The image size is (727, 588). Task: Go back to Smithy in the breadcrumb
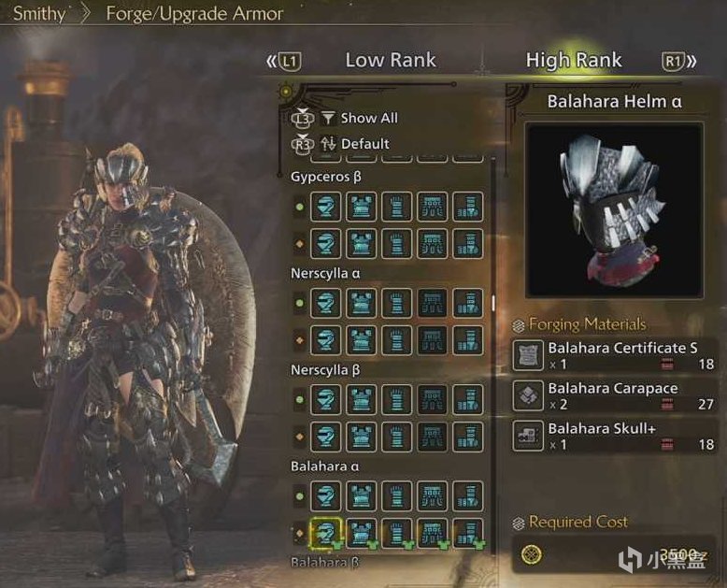pos(39,13)
